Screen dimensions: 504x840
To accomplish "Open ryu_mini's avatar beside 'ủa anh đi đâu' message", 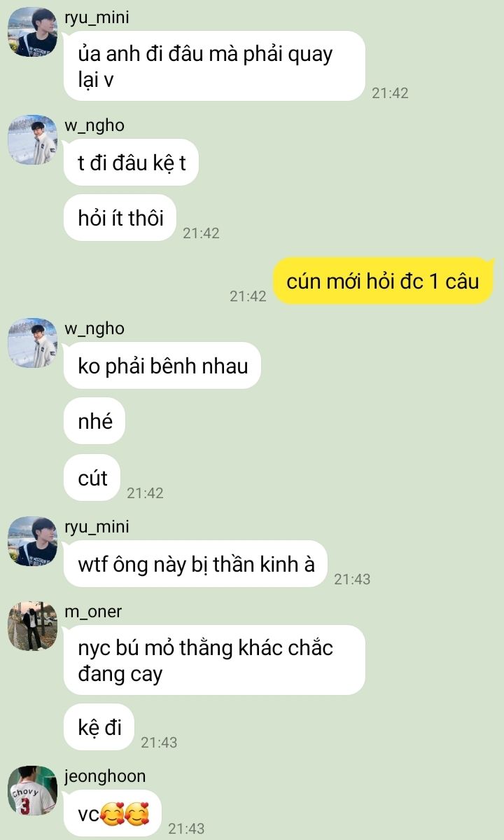I will (33, 32).
